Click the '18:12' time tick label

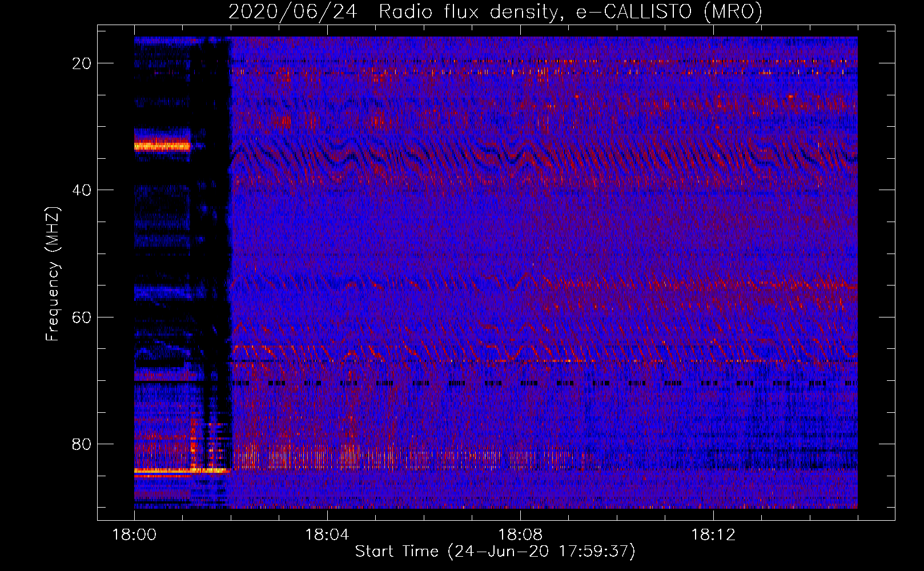(x=713, y=535)
